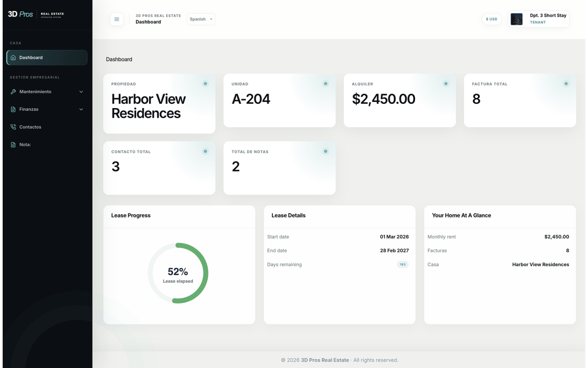Click the Dashboard home icon in sidebar
Screen dimensions: 588x368
pyautogui.click(x=13, y=57)
